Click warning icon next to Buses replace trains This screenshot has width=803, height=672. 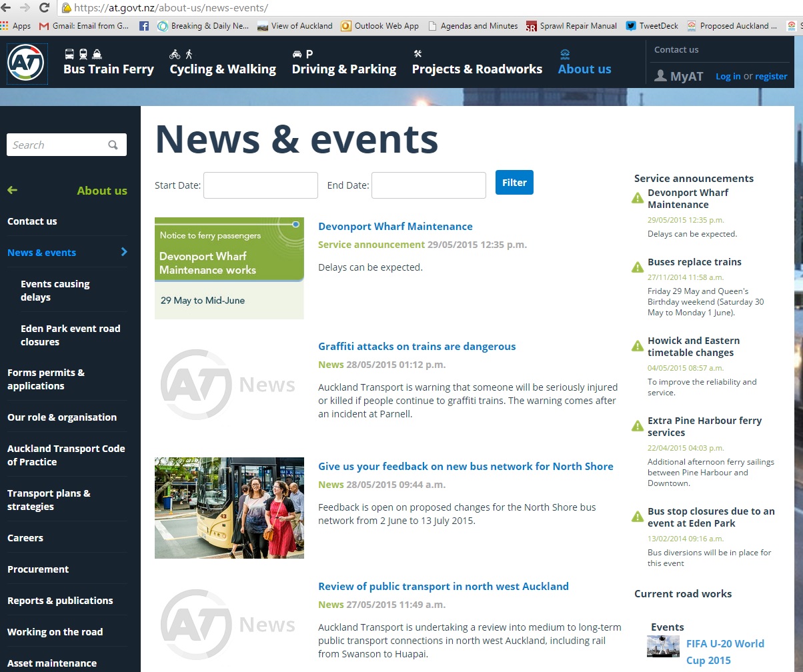(638, 267)
